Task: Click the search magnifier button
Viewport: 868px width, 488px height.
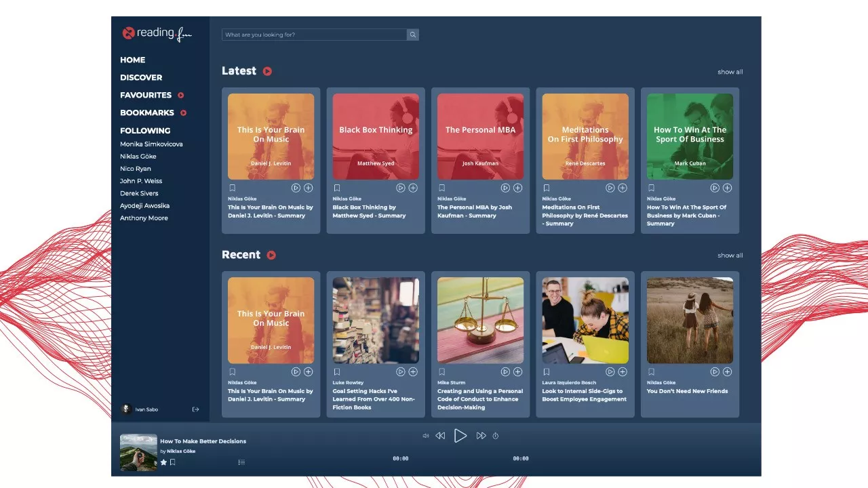Action: pos(412,35)
